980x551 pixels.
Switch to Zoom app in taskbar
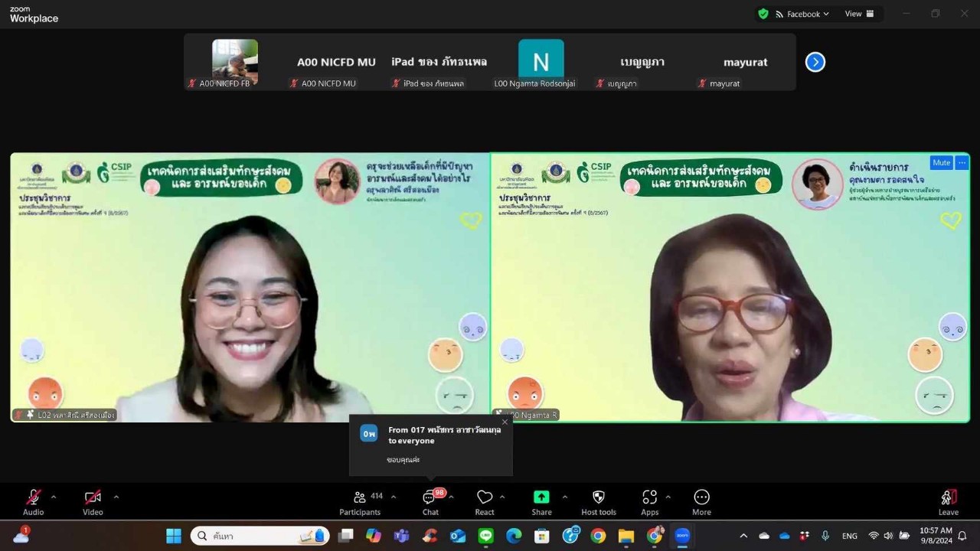click(682, 536)
